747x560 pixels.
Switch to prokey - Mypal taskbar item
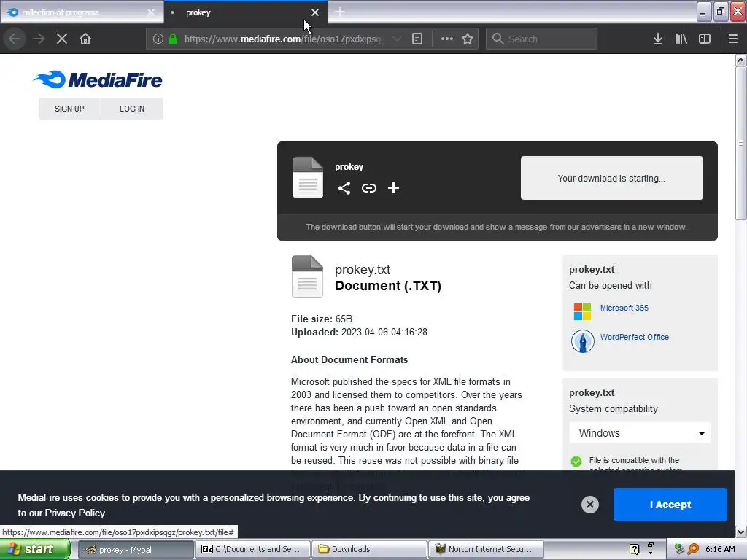tap(135, 550)
